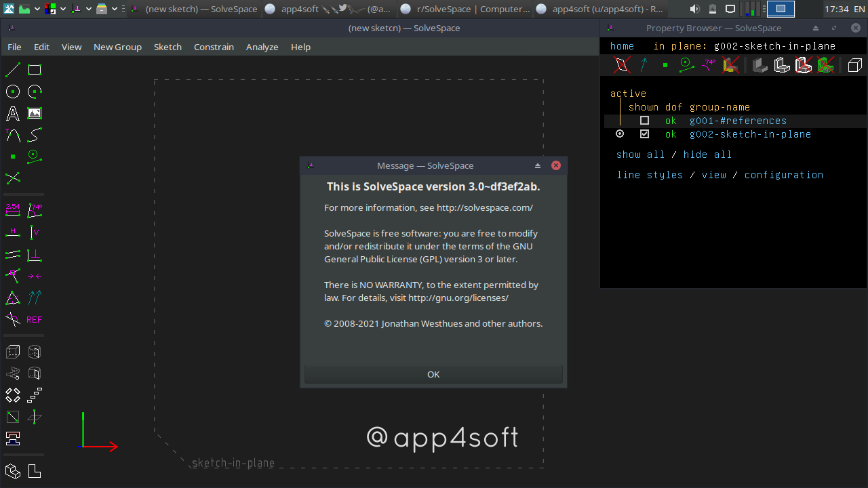The height and width of the screenshot is (488, 868).
Task: Open the Sketch menu
Action: [x=167, y=47]
